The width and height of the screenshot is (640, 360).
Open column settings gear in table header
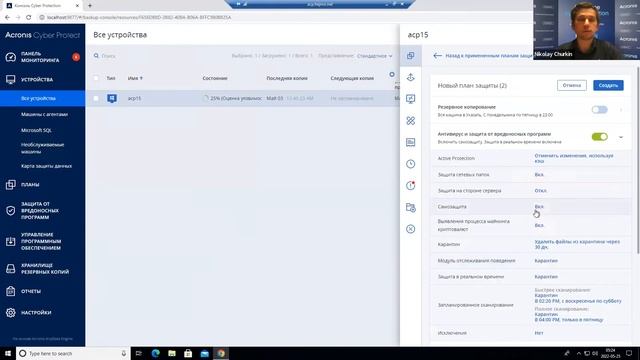[392, 74]
